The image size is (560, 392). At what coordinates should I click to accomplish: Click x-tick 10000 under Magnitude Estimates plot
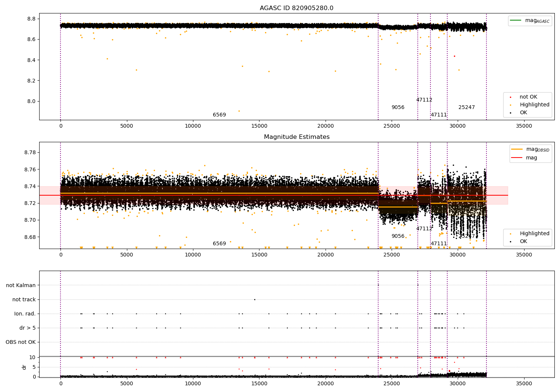coord(193,255)
